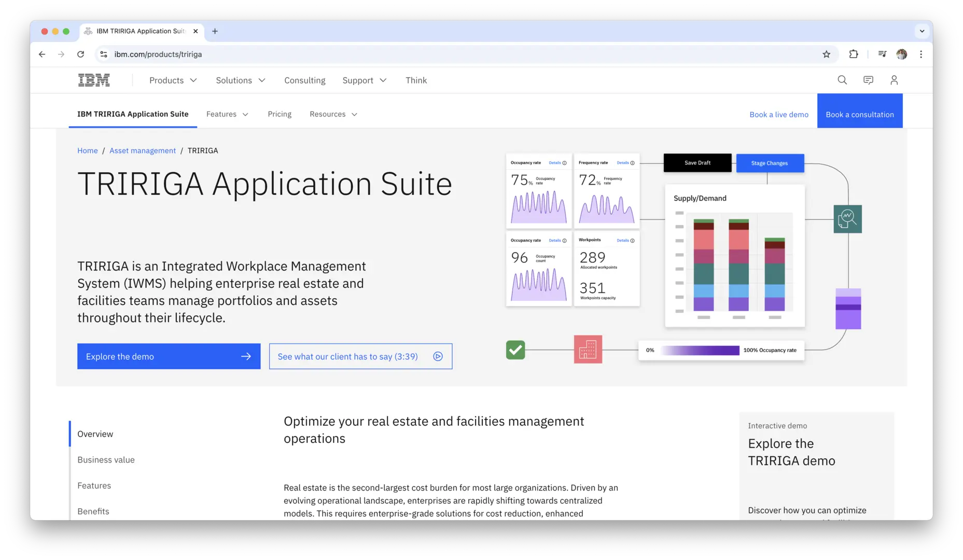This screenshot has width=963, height=560.
Task: Open the Consulting menu item
Action: (305, 80)
